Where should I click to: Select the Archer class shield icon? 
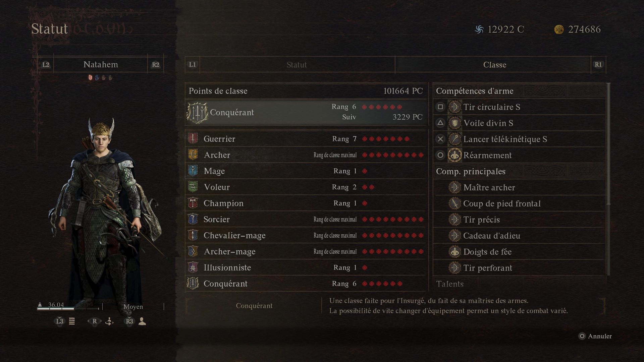coord(193,155)
